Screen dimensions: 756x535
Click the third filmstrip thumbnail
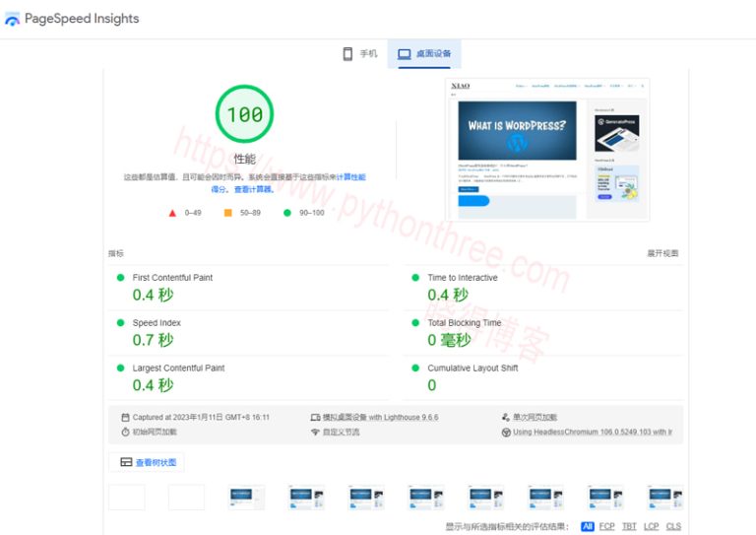click(246, 498)
